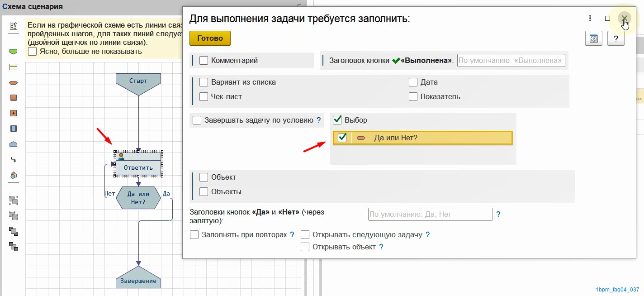Enable the Вариант из списка checkbox
This screenshot has width=644, height=296.
pos(204,82)
